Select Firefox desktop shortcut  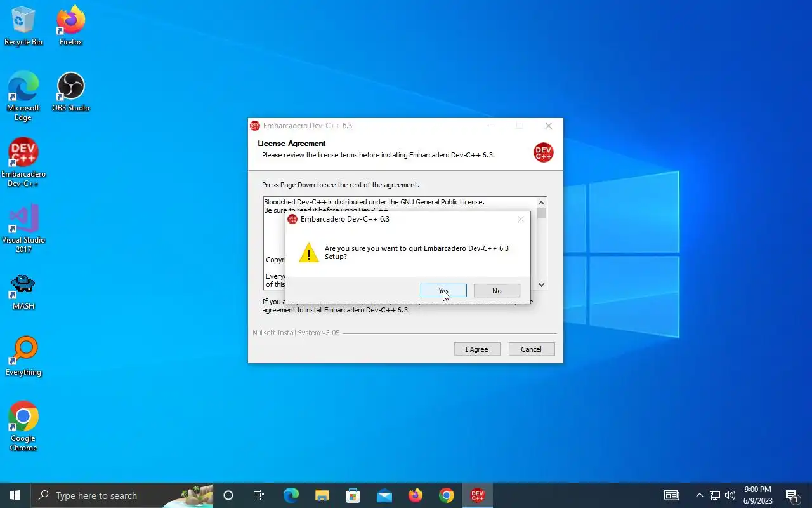(x=71, y=27)
